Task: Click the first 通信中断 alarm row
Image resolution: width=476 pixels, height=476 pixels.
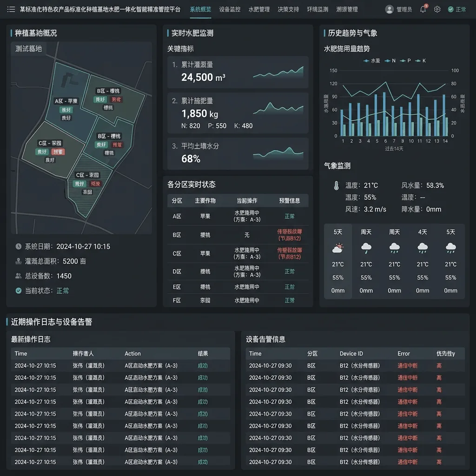Action: point(355,365)
